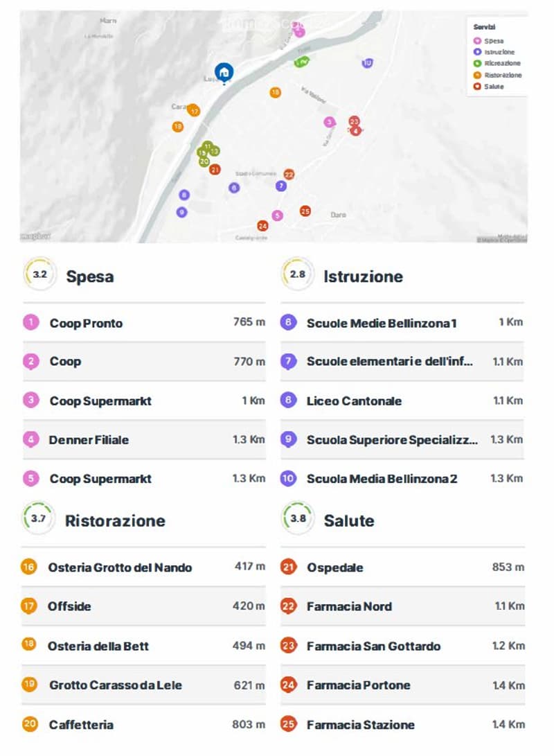Click pink map marker number 5
Image resolution: width=554 pixels, height=756 pixels.
(277, 215)
